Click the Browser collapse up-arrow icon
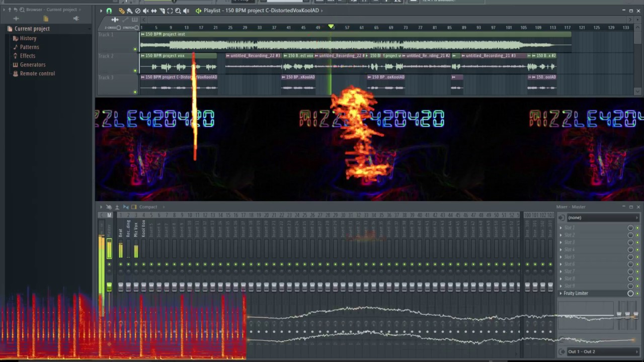Viewport: 644px width, 362px height. coord(10,10)
